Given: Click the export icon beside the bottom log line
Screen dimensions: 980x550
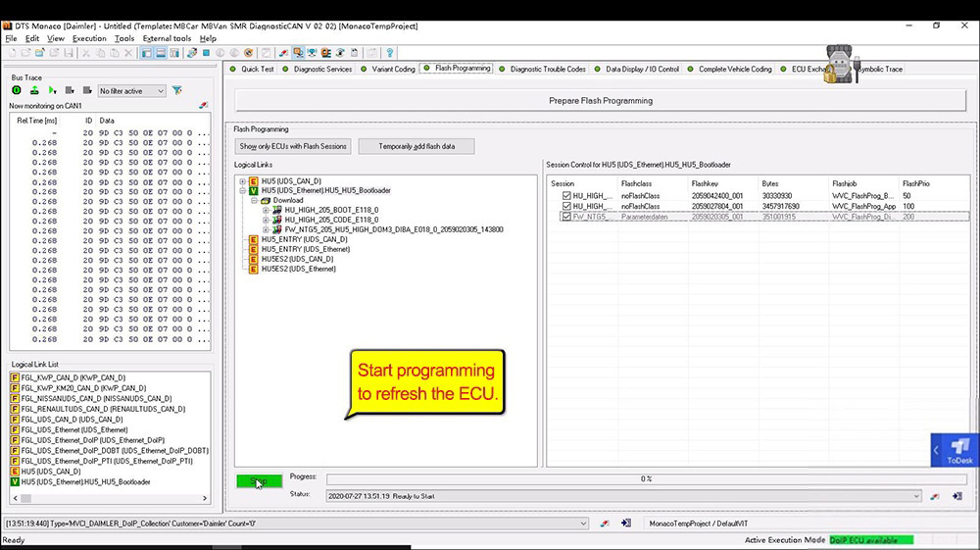Looking at the screenshot, I should click(x=625, y=524).
